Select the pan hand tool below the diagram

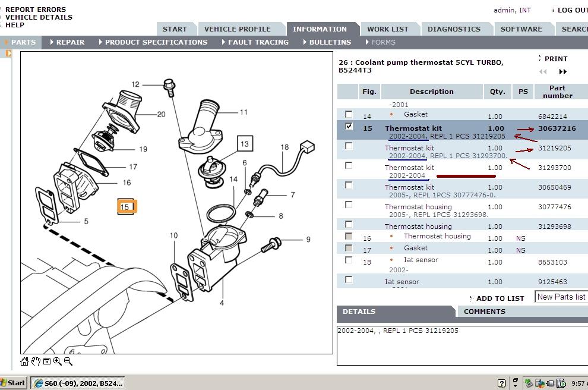pyautogui.click(x=36, y=361)
